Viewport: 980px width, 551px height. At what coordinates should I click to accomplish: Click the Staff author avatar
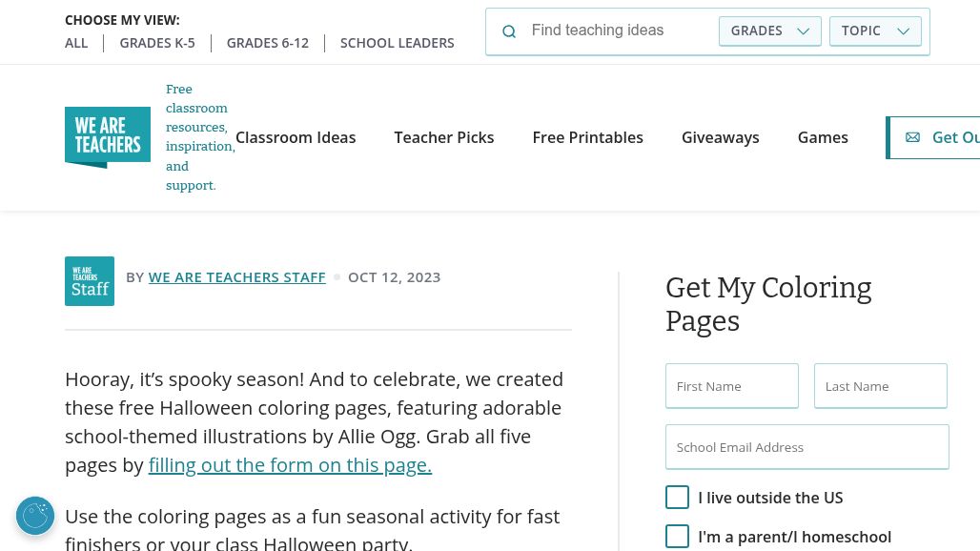90,281
